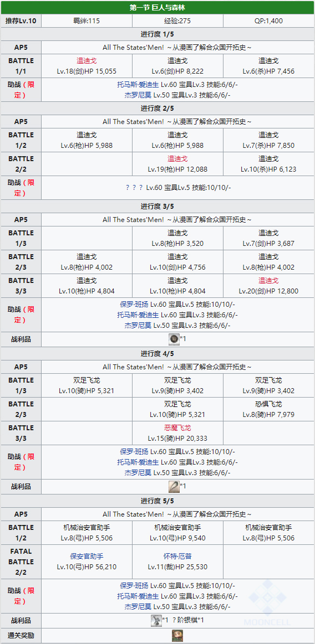Open 杰罗尼莫 link in 进行度 3/5 support
315x644 pixels.
(x=138, y=325)
